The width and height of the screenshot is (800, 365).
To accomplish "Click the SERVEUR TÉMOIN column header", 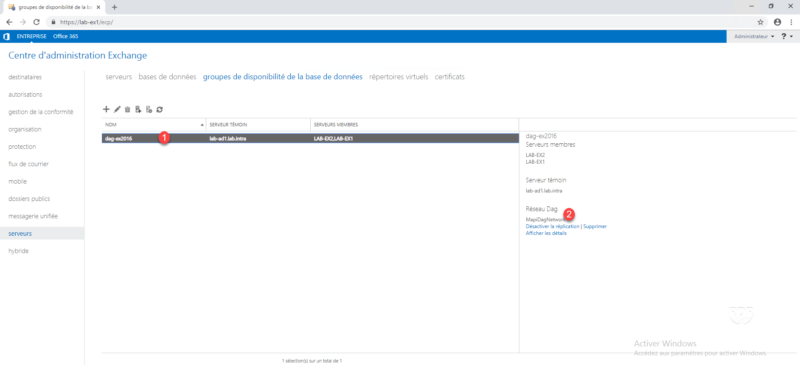I will [258, 125].
